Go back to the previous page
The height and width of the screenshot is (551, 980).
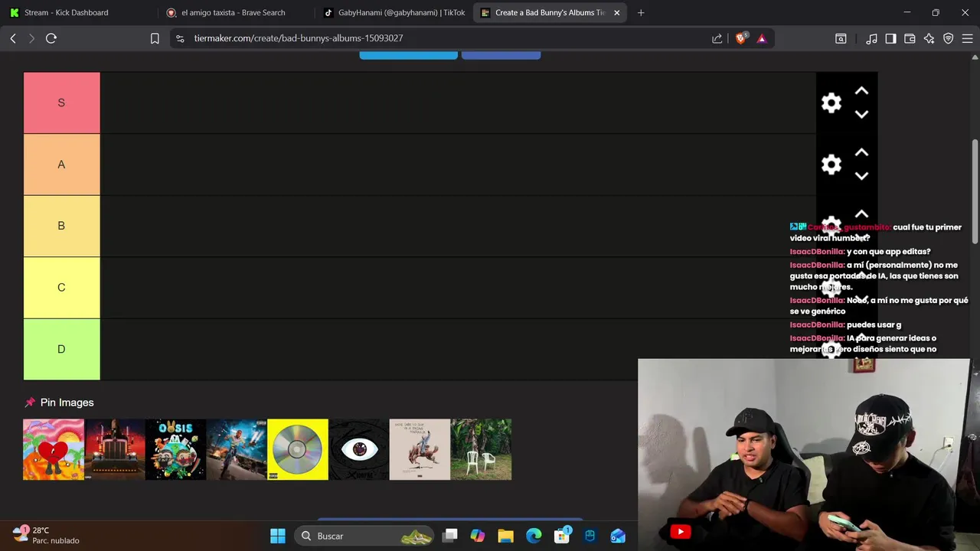tap(13, 38)
